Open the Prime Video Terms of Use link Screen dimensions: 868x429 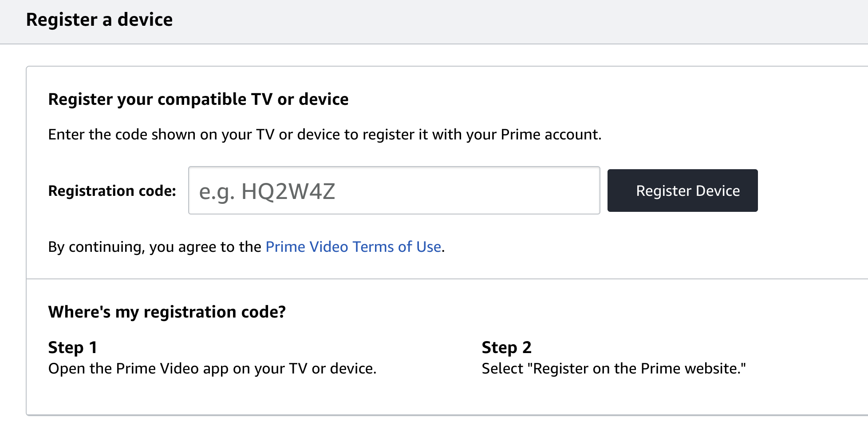click(353, 247)
